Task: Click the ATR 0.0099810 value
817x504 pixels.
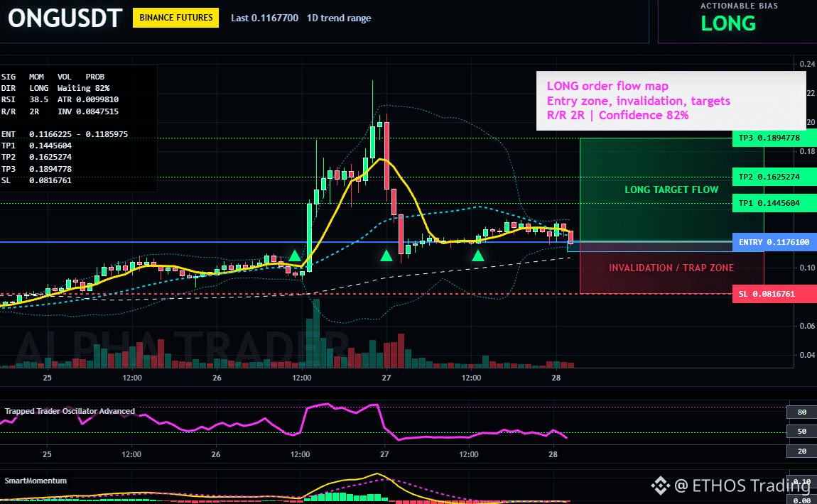Action: pyautogui.click(x=88, y=99)
